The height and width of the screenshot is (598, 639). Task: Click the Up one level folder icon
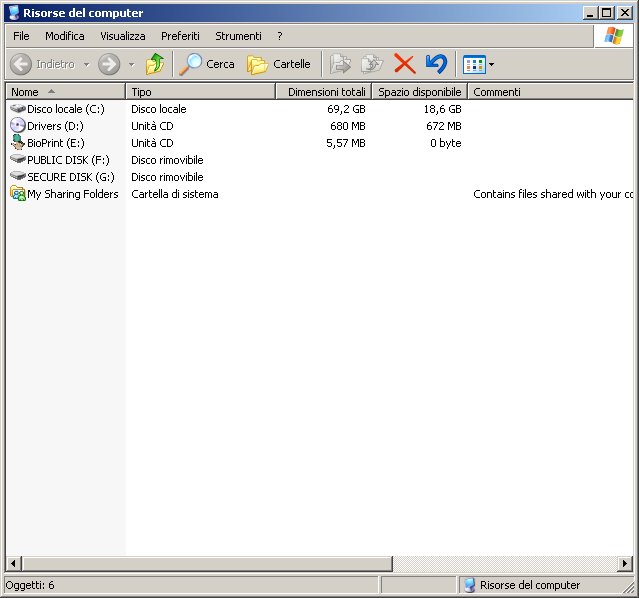coord(154,64)
